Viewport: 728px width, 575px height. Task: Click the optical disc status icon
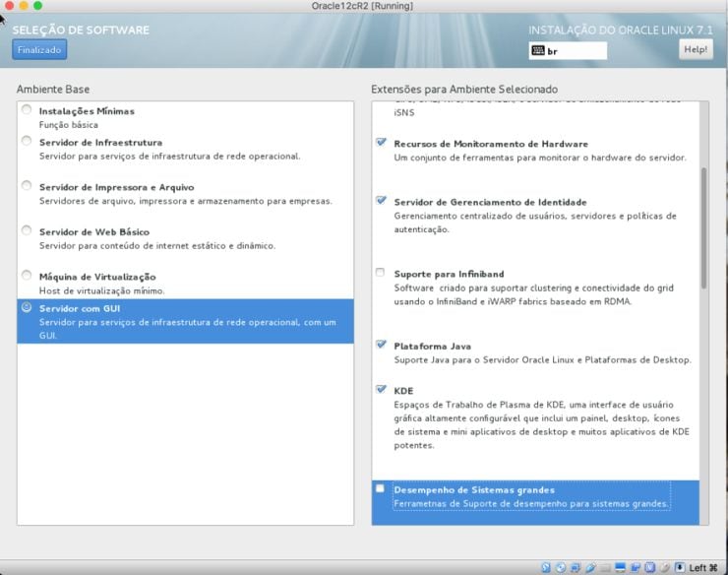coord(561,567)
